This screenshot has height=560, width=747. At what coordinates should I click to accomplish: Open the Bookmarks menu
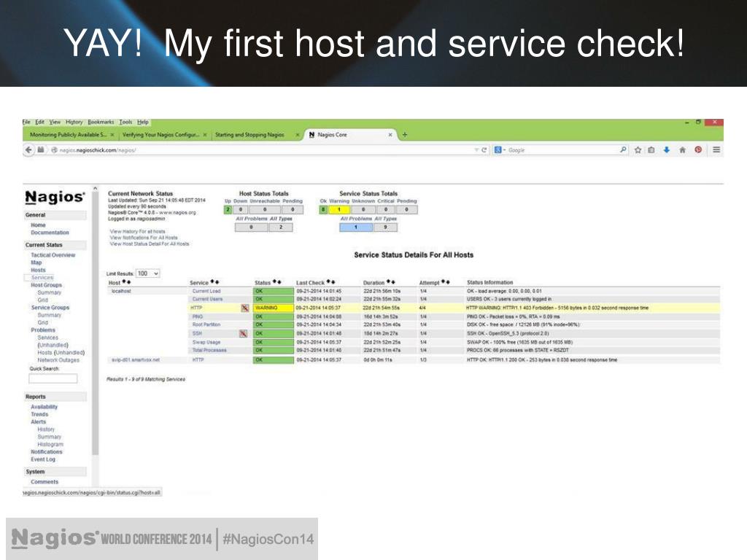pos(101,122)
